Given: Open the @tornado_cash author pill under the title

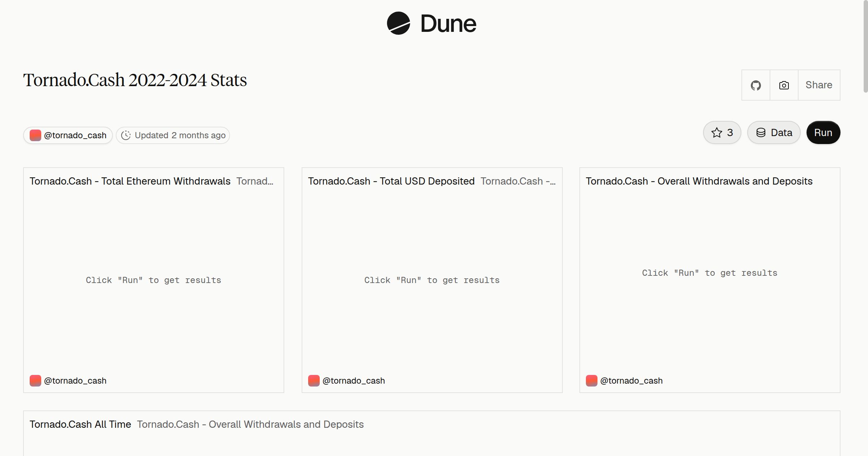Looking at the screenshot, I should 68,135.
